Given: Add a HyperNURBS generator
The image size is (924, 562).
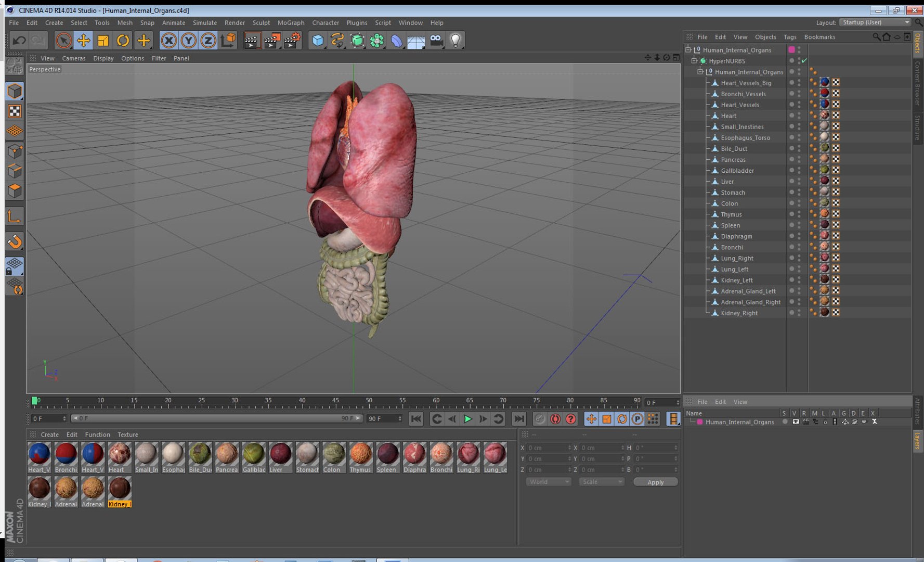Looking at the screenshot, I should [x=357, y=41].
